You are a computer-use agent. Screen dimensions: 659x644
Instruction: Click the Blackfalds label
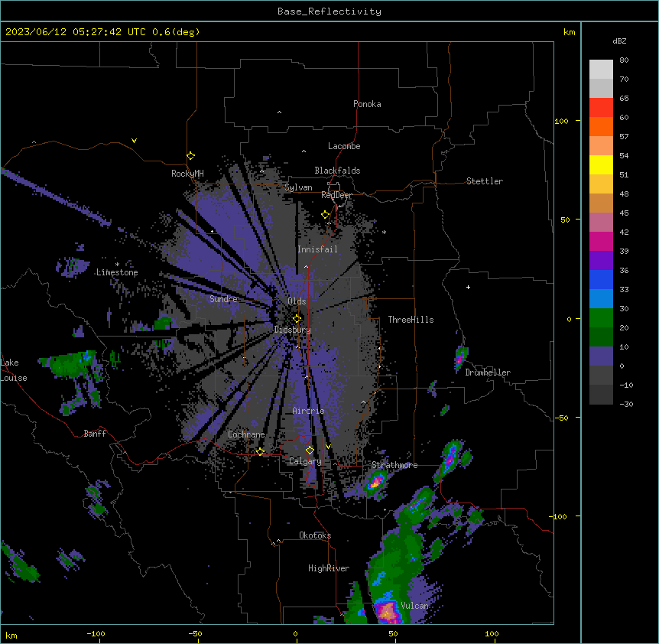point(337,171)
